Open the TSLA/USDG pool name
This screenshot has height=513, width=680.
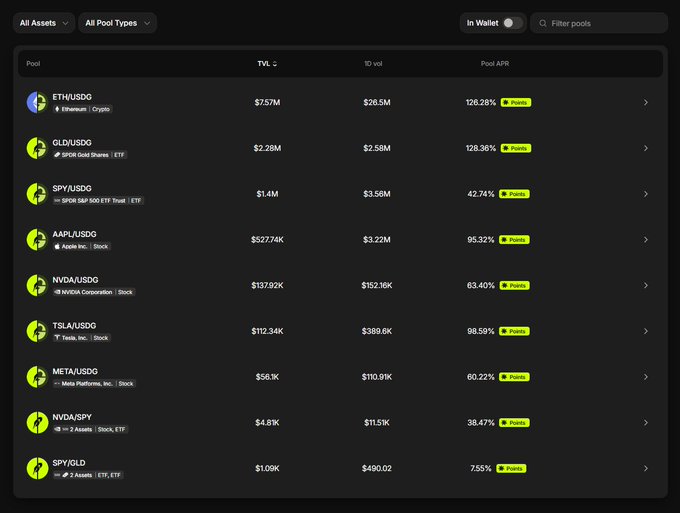(74, 326)
